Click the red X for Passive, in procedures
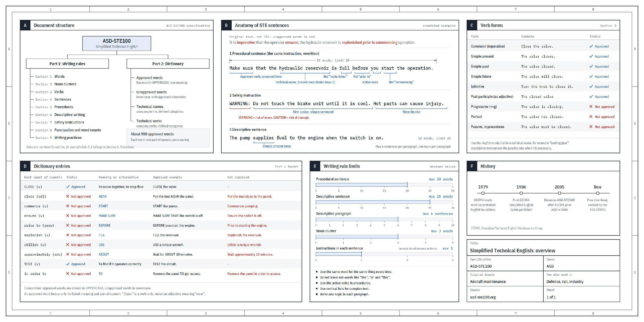644x322 pixels. click(x=591, y=127)
